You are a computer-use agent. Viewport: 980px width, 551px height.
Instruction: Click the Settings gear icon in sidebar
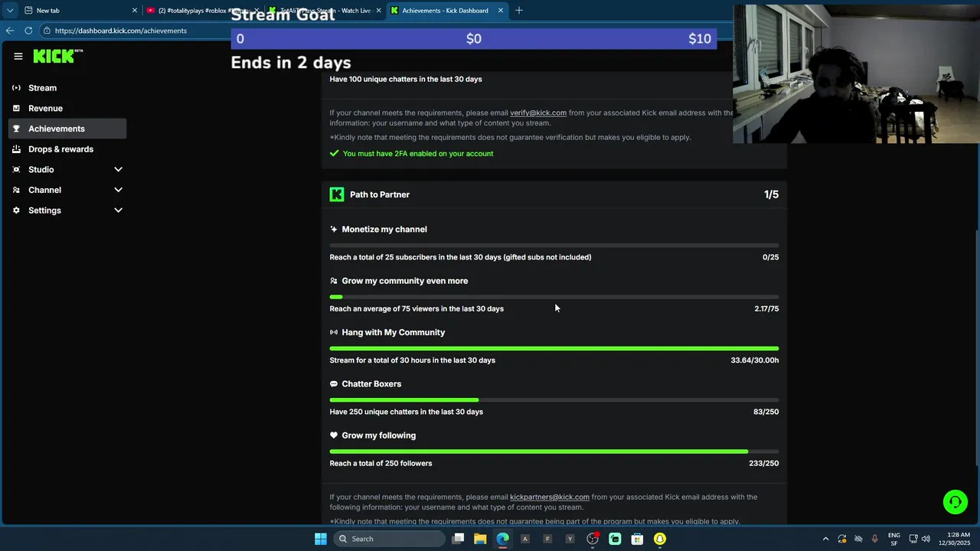[x=16, y=210]
